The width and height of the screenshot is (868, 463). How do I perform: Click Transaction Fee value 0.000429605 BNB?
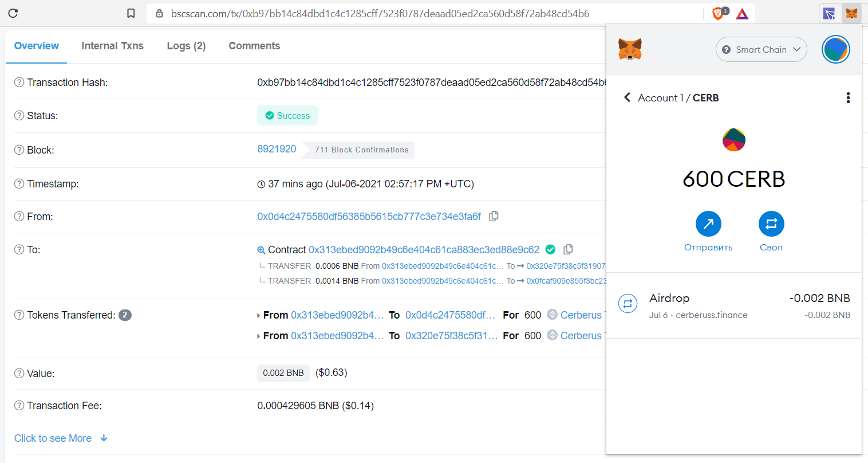click(315, 406)
